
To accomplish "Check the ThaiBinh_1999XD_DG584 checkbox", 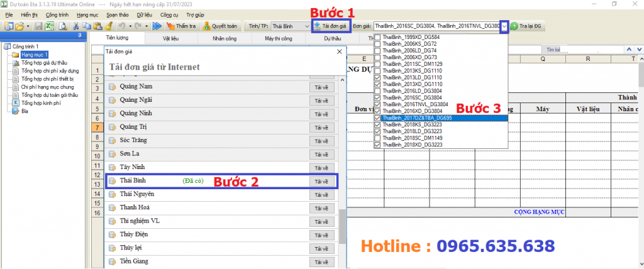I will click(377, 38).
